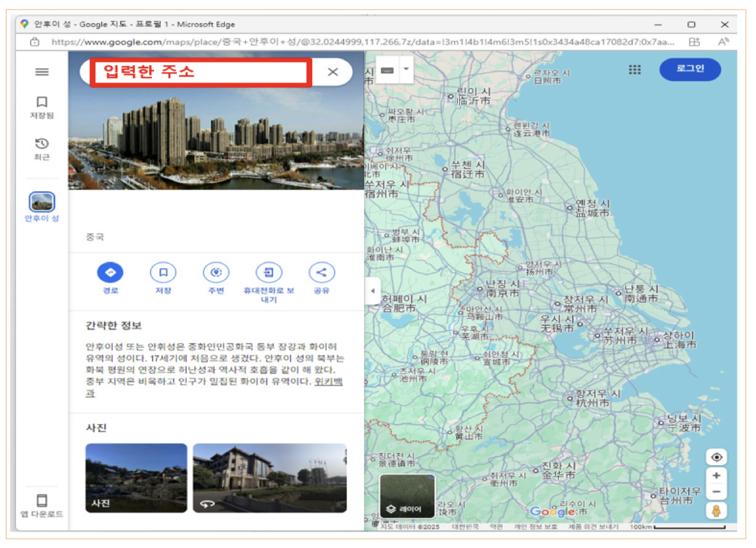This screenshot has width=756, height=548.
Task: Click the 허페이 시 Hefei map label
Action: pyautogui.click(x=404, y=303)
